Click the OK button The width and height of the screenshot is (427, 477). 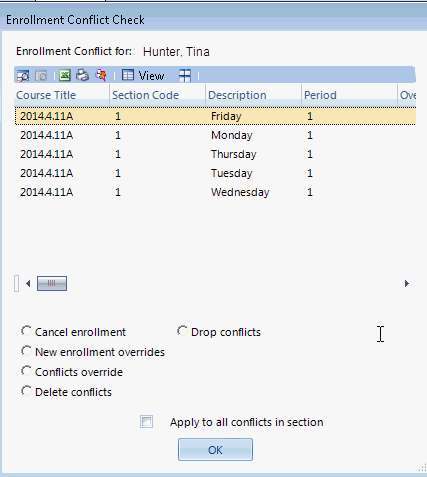click(x=215, y=450)
